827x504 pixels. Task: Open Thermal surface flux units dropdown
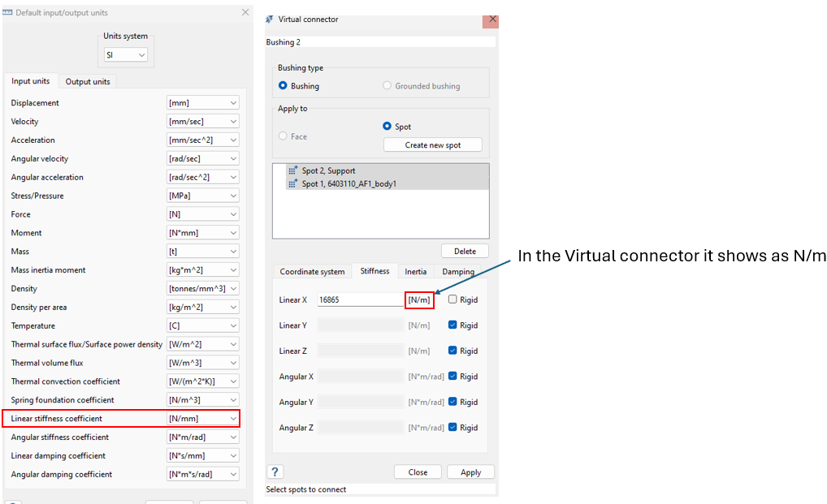point(203,344)
